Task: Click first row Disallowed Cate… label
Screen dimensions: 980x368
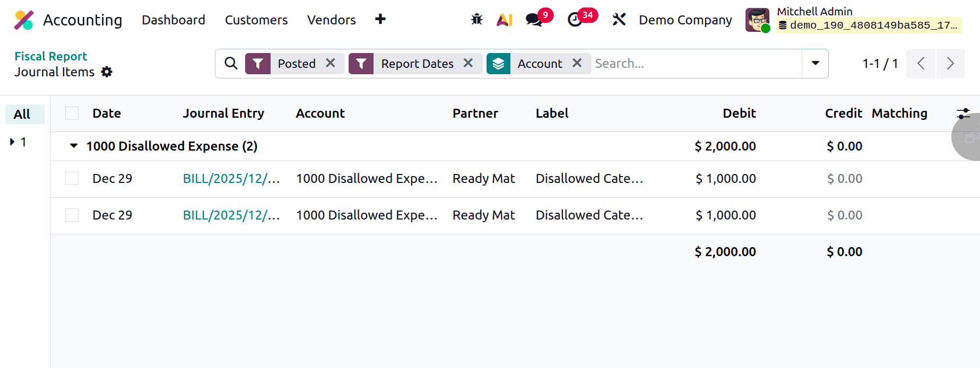Action: pos(589,179)
